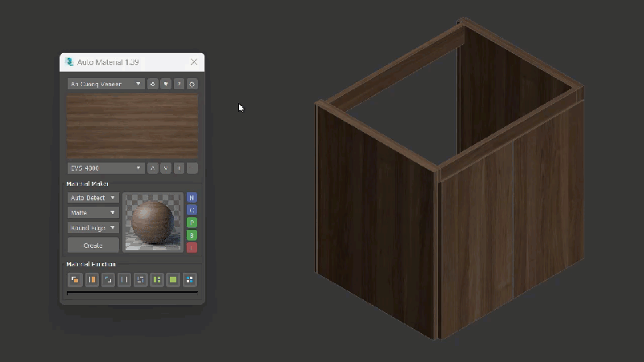The width and height of the screenshot is (644, 362).
Task: Toggle the blue N map button
Action: coord(192,197)
